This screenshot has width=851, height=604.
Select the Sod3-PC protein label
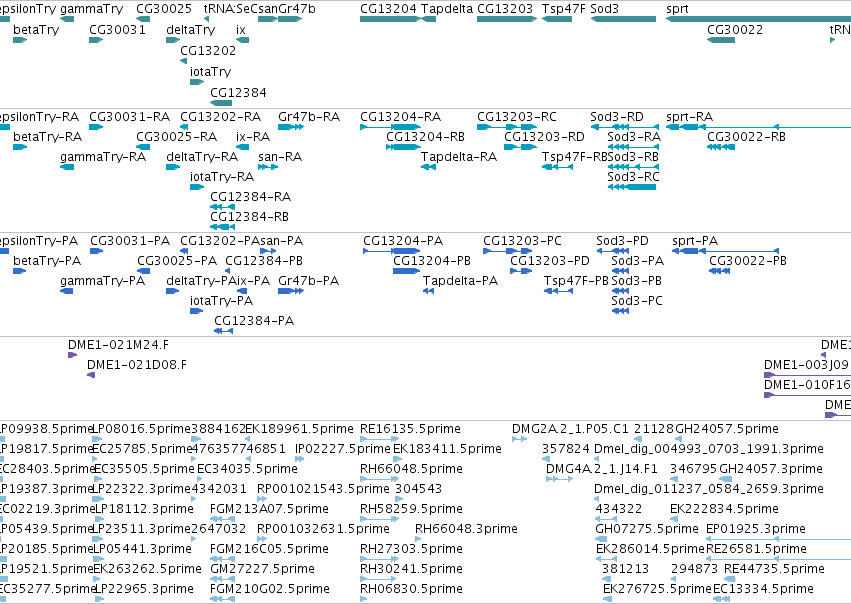click(637, 301)
